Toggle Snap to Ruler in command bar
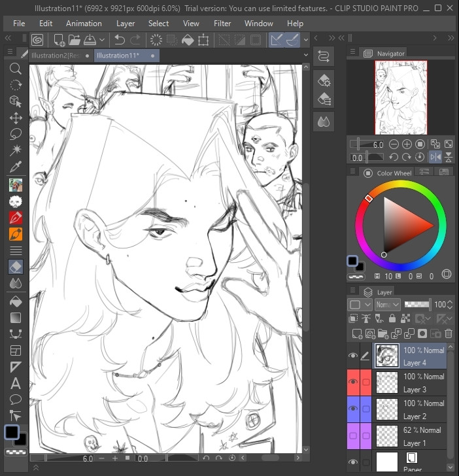This screenshot has height=476, width=459. [277, 40]
